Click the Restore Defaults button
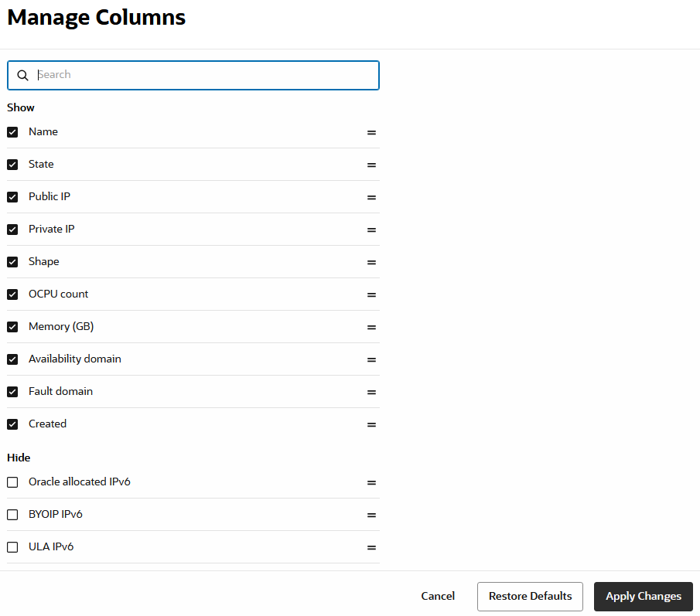 click(530, 596)
